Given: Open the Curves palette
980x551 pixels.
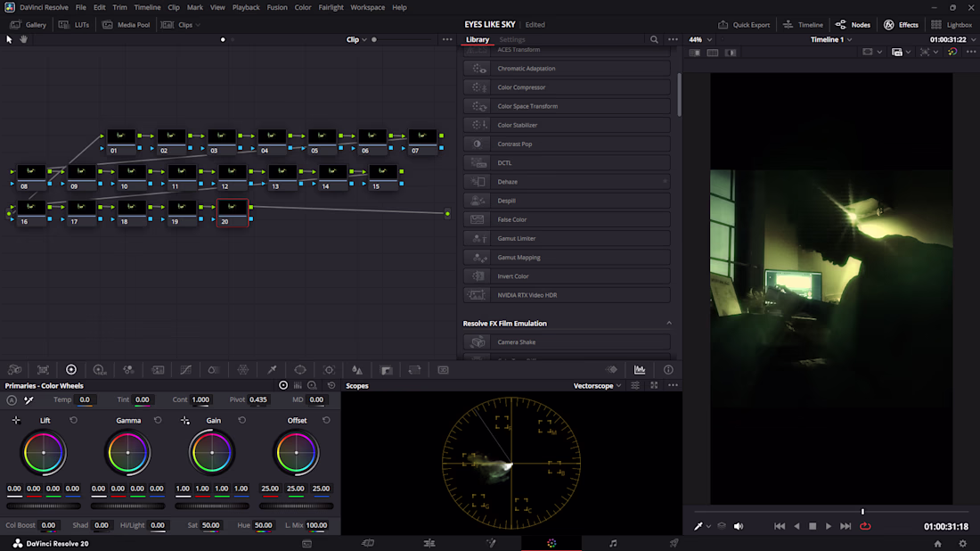Looking at the screenshot, I should coord(185,370).
